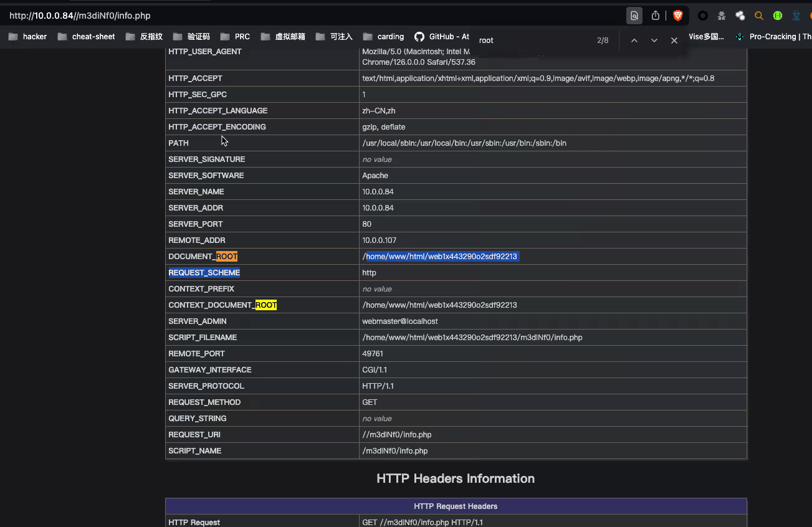This screenshot has height=527, width=812.
Task: Click the Brave Shields lion icon
Action: tap(677, 16)
